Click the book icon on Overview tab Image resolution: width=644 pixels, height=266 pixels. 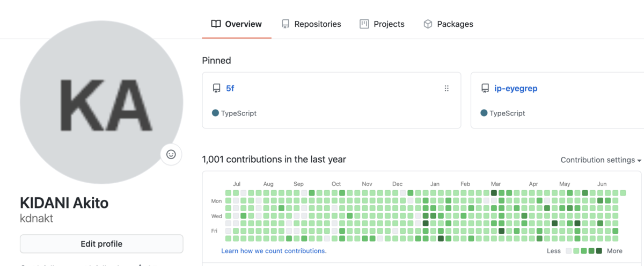point(216,24)
